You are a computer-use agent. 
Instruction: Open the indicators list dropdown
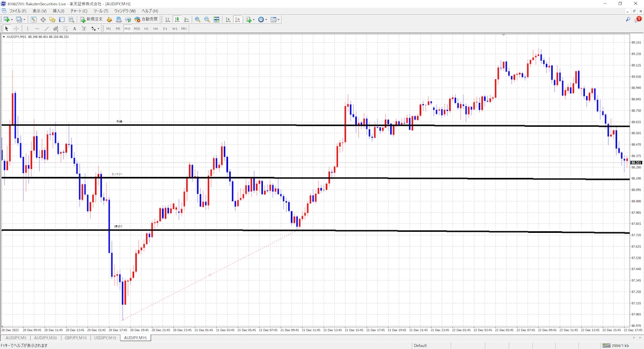250,20
